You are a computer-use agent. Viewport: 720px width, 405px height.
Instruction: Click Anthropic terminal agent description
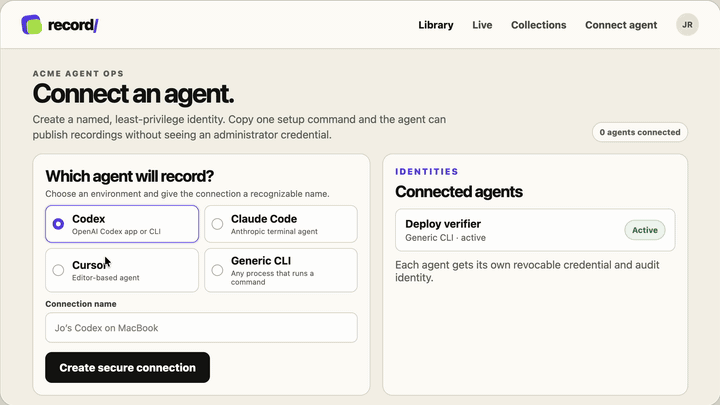(x=274, y=231)
